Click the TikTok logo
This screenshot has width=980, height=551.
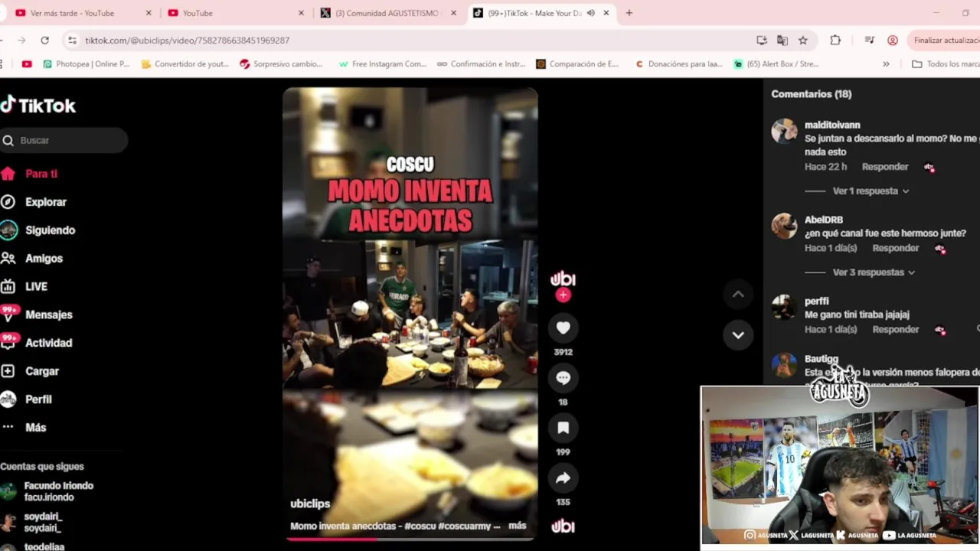click(38, 106)
